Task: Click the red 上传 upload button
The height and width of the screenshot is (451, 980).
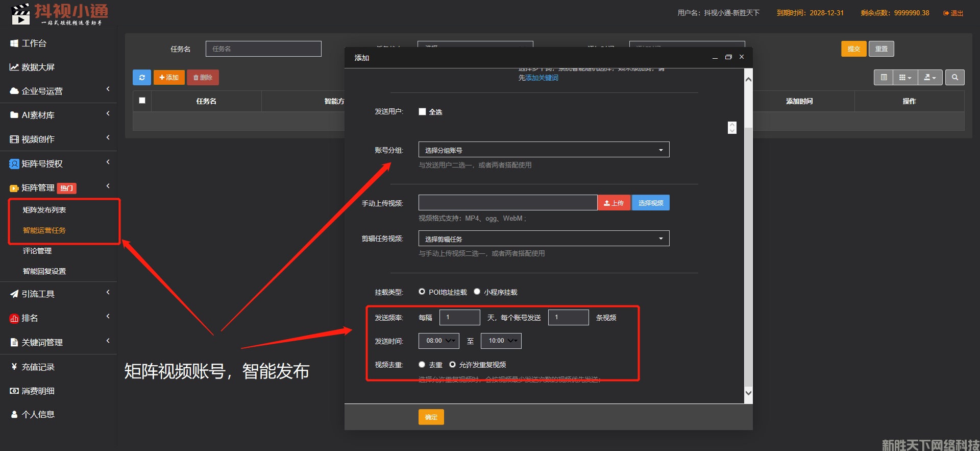Action: pos(614,203)
